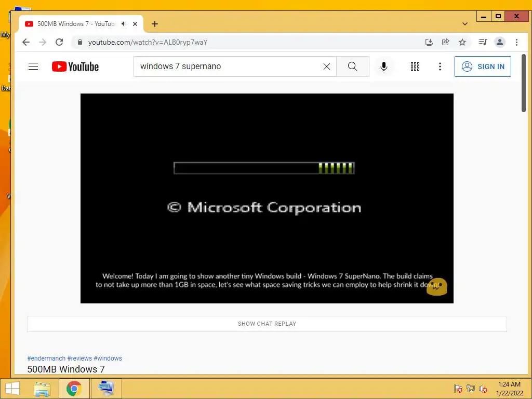The height and width of the screenshot is (399, 532).
Task: Bookmark this tab with the star
Action: click(x=462, y=42)
